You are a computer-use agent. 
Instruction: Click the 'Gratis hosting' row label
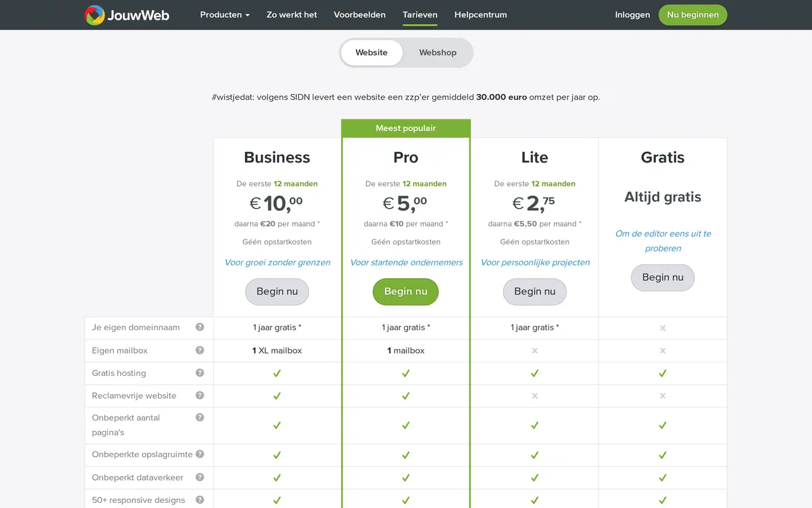(x=119, y=373)
